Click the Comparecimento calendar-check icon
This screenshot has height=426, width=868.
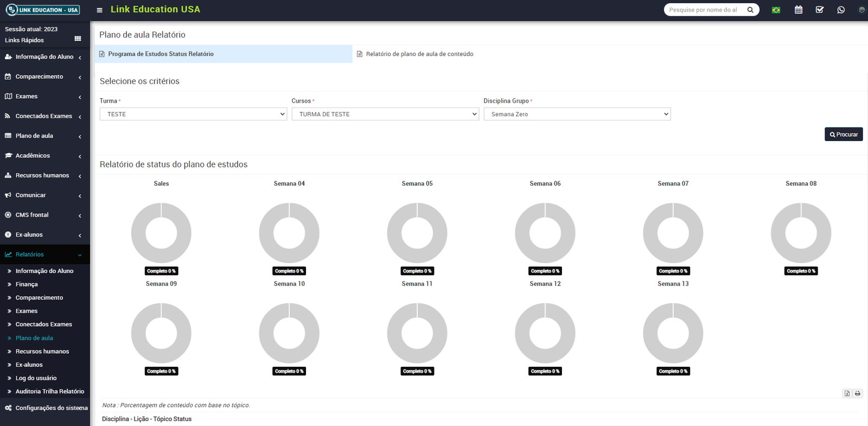point(8,77)
